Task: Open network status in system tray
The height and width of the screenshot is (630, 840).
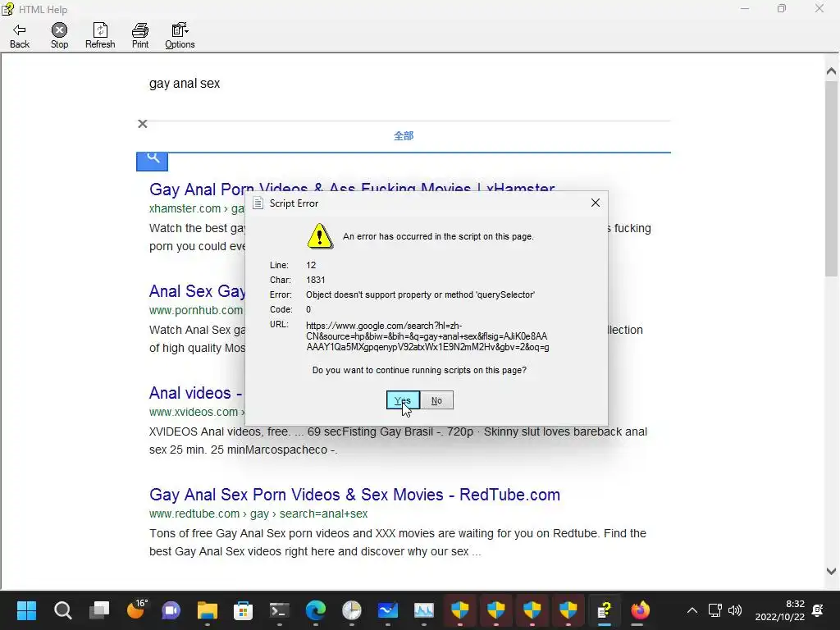Action: click(715, 610)
